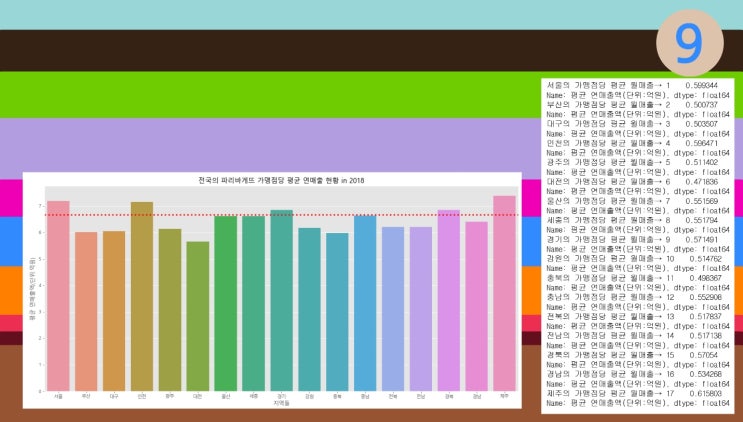Click the y-axis tick label 7
This screenshot has width=743, height=422.
pos(40,206)
